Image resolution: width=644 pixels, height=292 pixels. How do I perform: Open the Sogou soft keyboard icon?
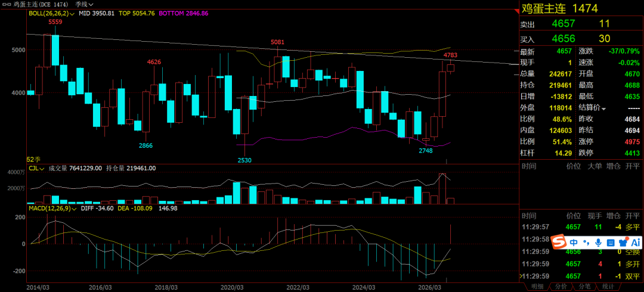click(611, 242)
